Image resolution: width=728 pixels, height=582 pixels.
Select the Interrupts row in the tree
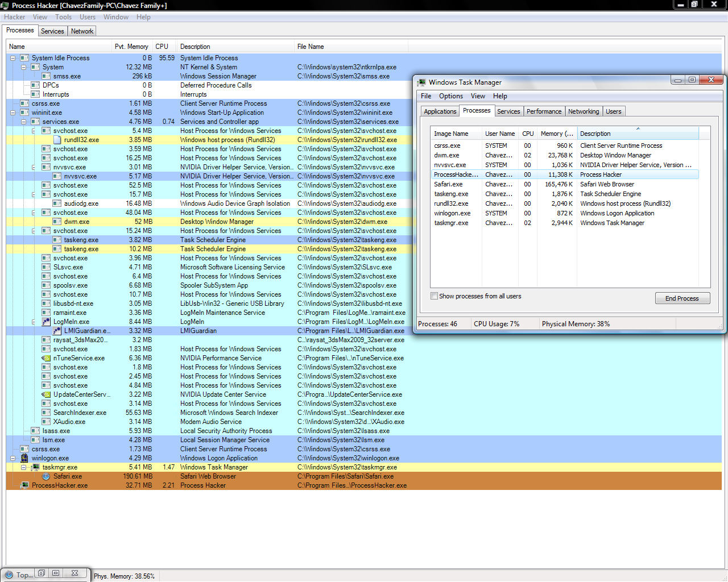364,94
